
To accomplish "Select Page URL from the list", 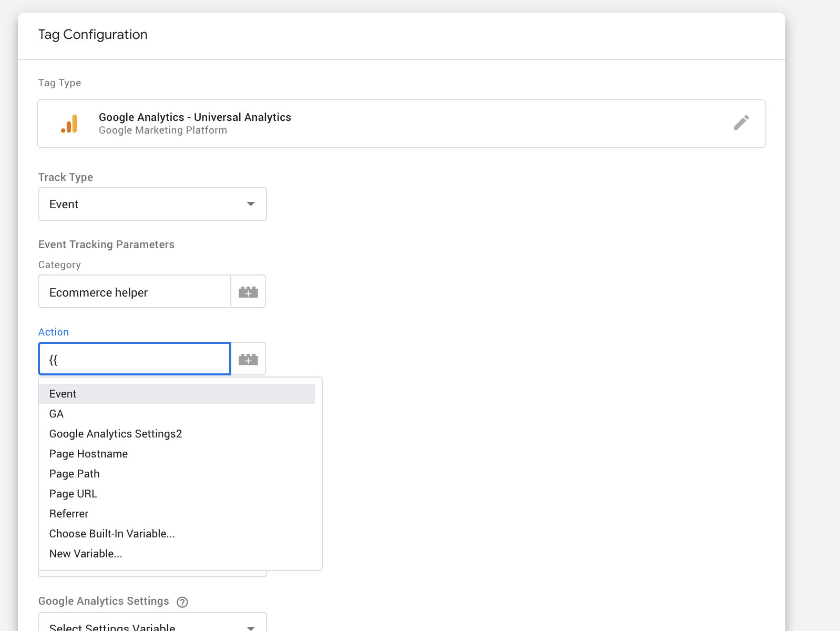I will click(177, 494).
